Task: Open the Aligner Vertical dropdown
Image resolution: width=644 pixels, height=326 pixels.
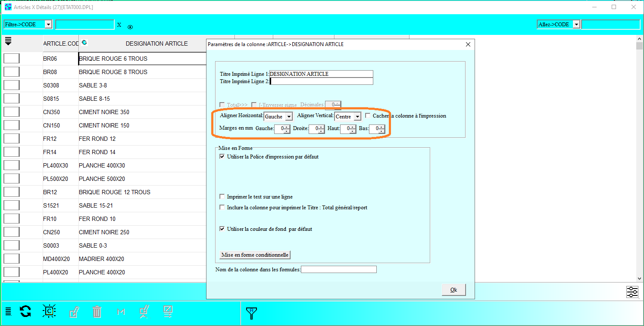Action: (x=357, y=117)
